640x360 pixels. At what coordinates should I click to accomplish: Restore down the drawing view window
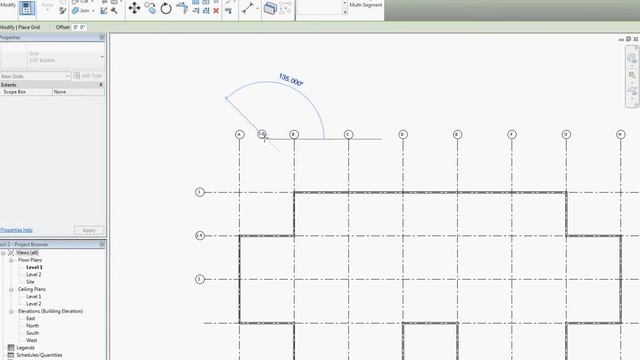[x=628, y=39]
